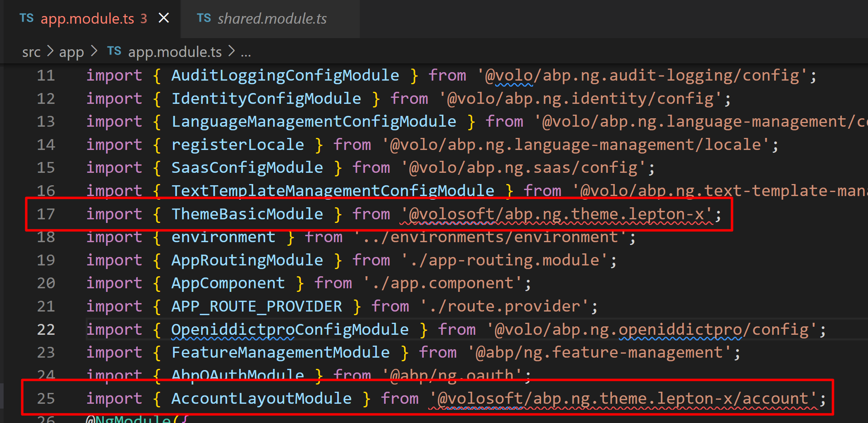
Task: Click line number 17 in the gutter
Action: point(46,214)
